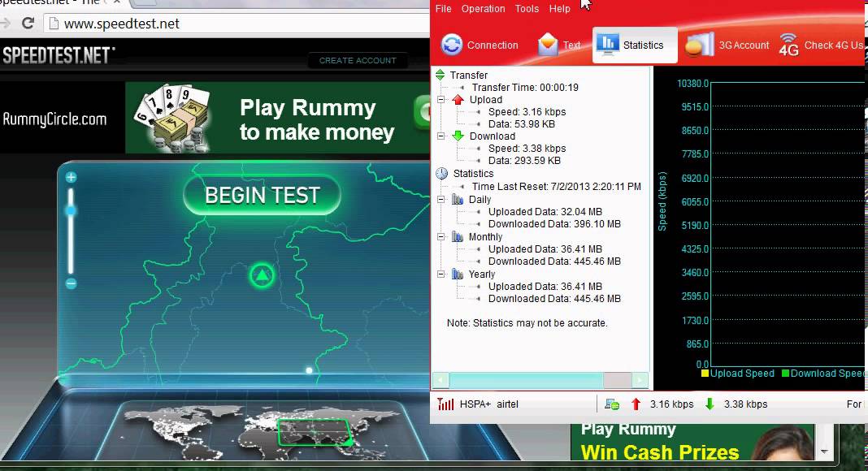The image size is (868, 471).
Task: Select 'Data: 293.59 KB' row
Action: 524,160
